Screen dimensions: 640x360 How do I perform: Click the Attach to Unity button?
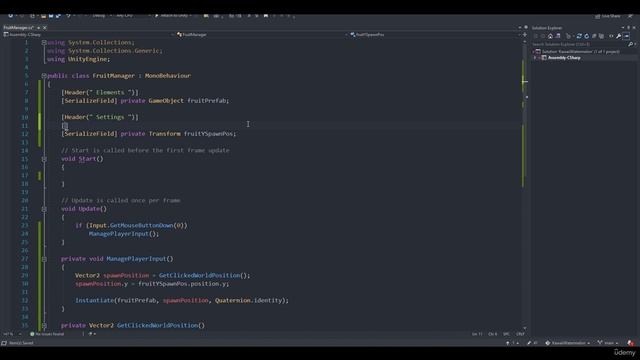(x=173, y=16)
